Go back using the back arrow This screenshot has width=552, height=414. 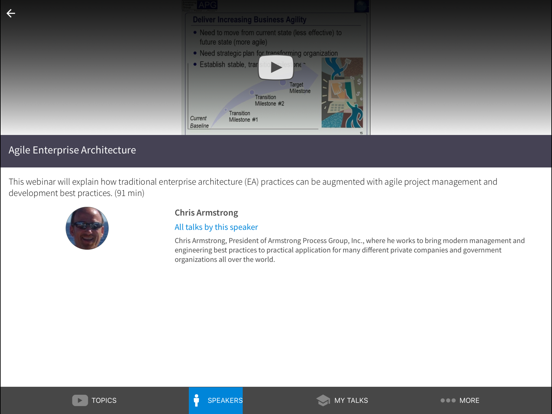(11, 13)
